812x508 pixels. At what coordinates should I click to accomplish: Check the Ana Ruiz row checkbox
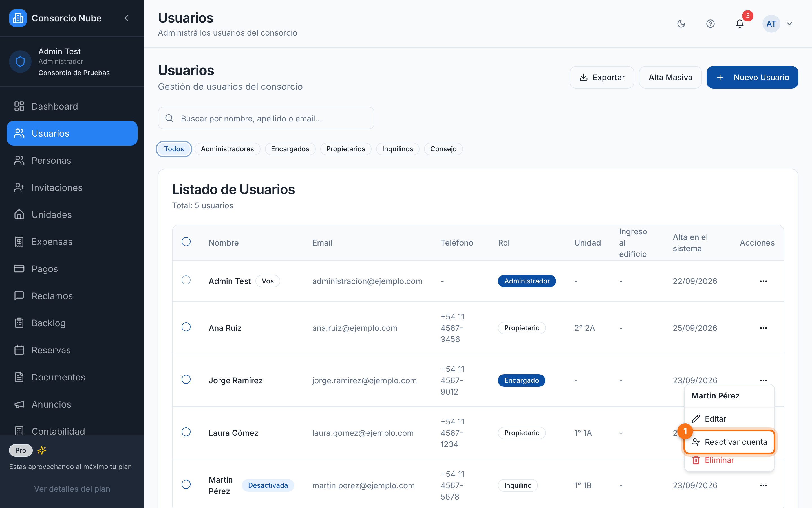click(186, 327)
